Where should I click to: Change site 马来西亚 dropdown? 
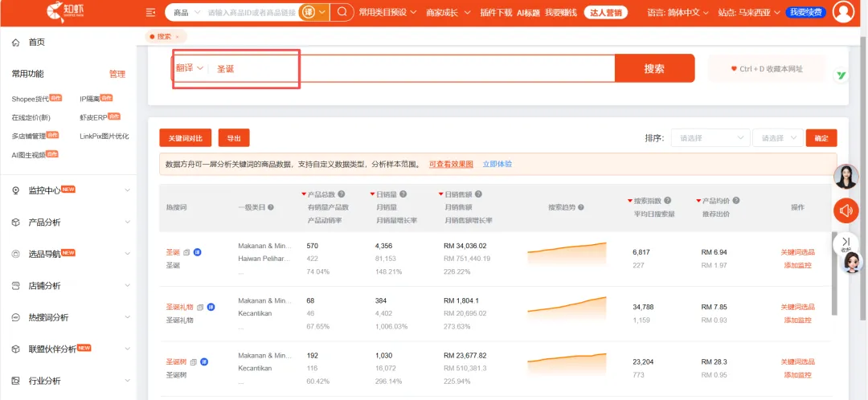tap(749, 12)
